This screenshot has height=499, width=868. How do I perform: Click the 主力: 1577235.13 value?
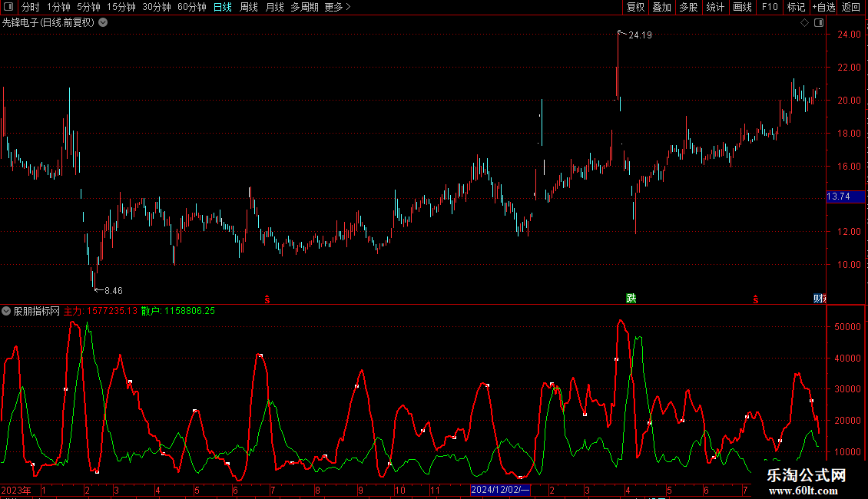tap(100, 311)
